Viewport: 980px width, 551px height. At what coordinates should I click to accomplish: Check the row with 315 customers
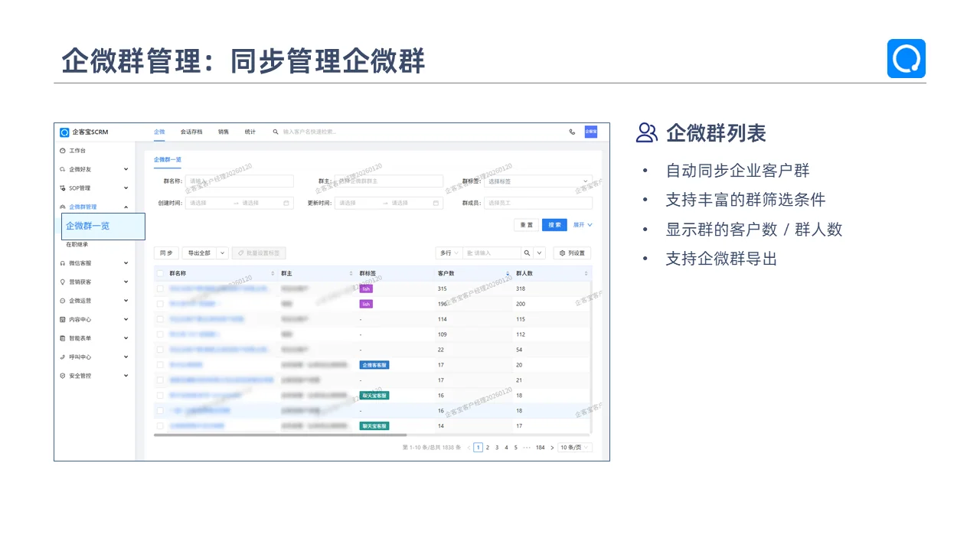(160, 289)
